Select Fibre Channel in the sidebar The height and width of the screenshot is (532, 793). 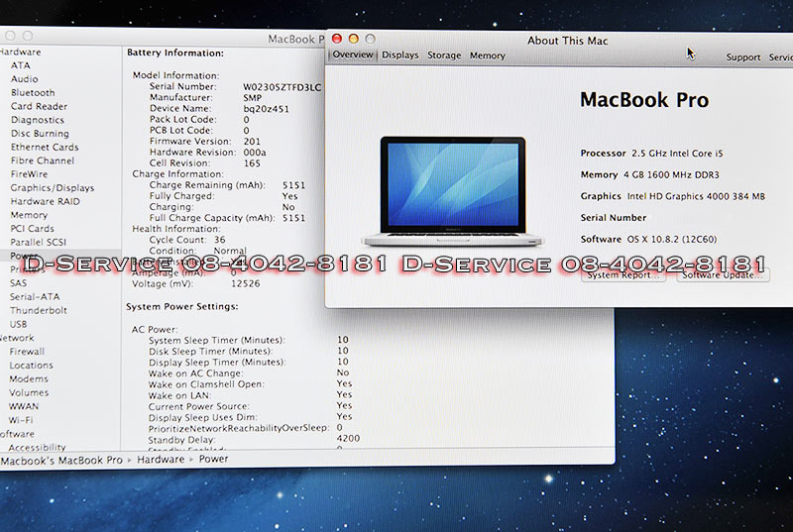pos(43,160)
